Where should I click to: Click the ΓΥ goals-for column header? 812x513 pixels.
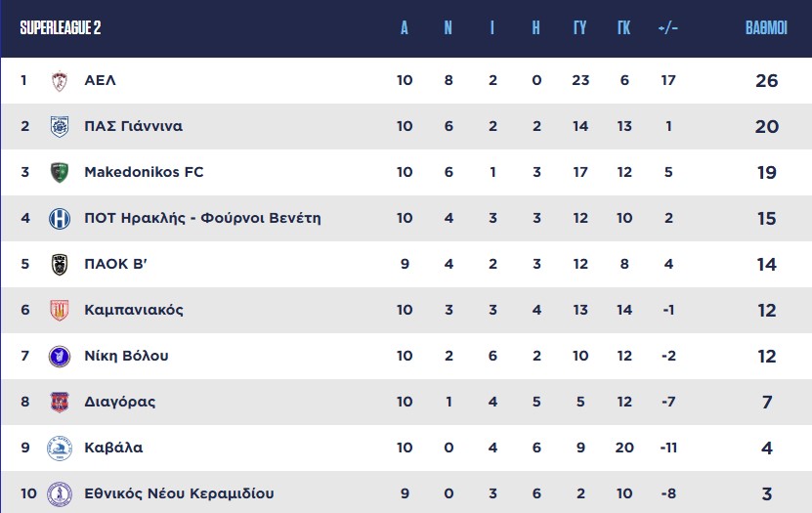(x=579, y=28)
